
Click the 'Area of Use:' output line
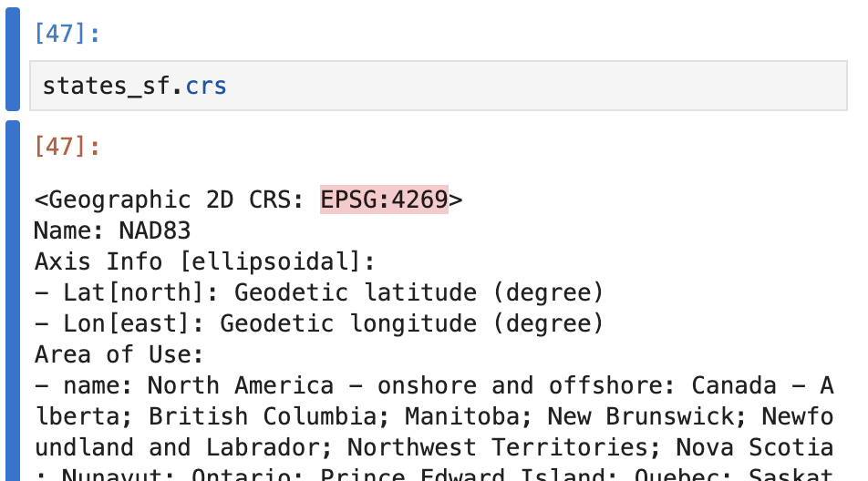[x=119, y=354]
